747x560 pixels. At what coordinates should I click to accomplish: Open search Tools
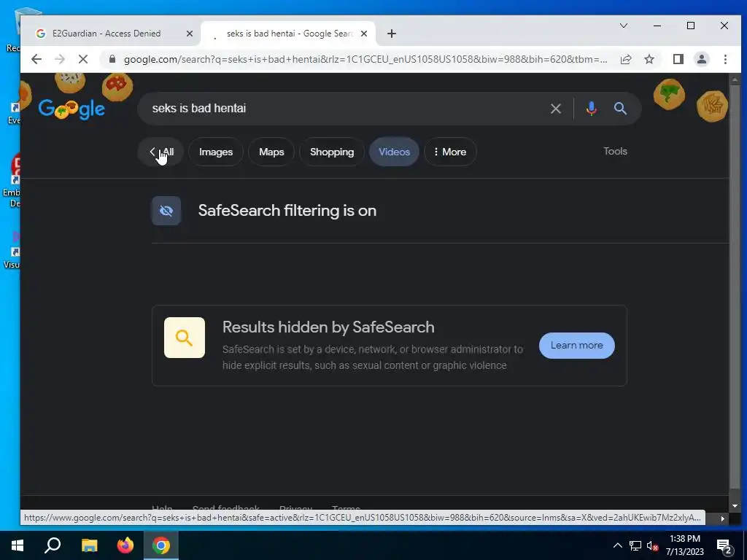(x=615, y=151)
